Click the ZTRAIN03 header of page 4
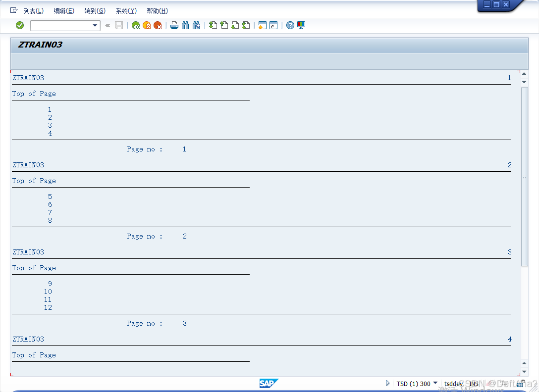The height and width of the screenshot is (392, 539). point(28,340)
